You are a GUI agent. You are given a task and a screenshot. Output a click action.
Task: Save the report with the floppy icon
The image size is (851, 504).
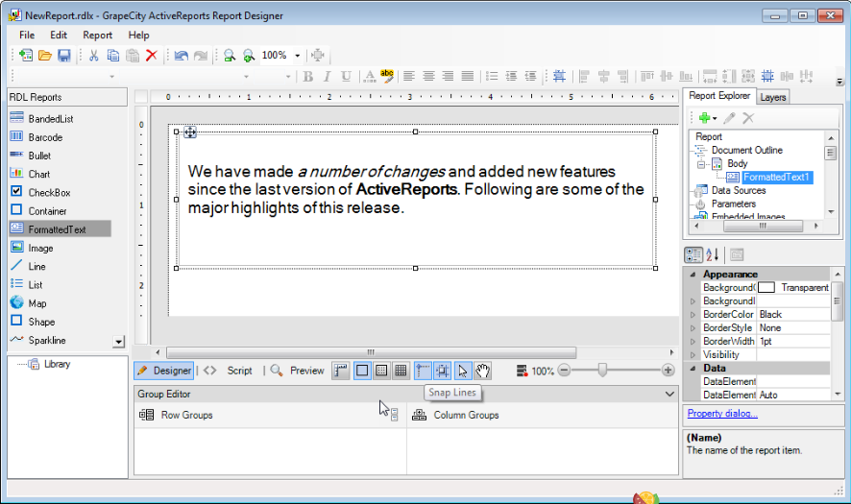64,55
